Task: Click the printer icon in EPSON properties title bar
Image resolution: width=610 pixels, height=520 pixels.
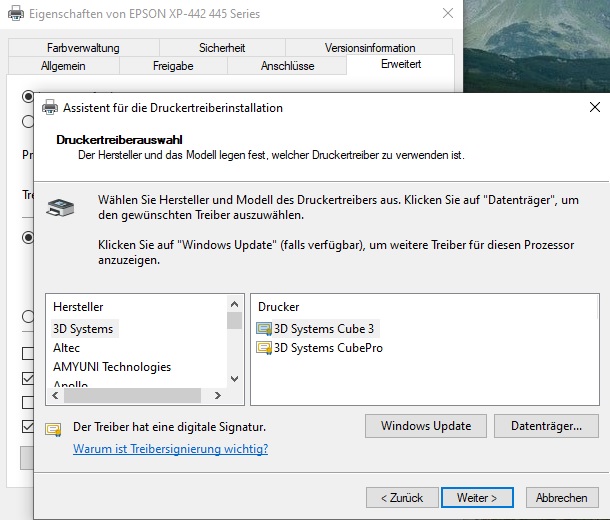Action: point(16,14)
